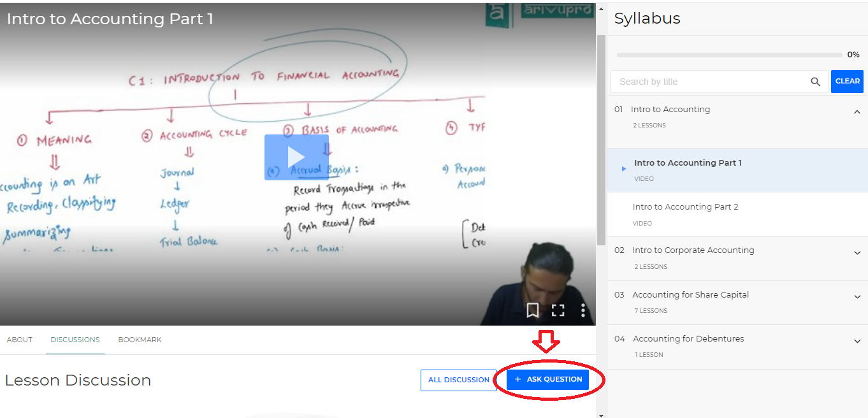Expand the 04 Accounting for Debentures section
868x418 pixels.
[857, 341]
